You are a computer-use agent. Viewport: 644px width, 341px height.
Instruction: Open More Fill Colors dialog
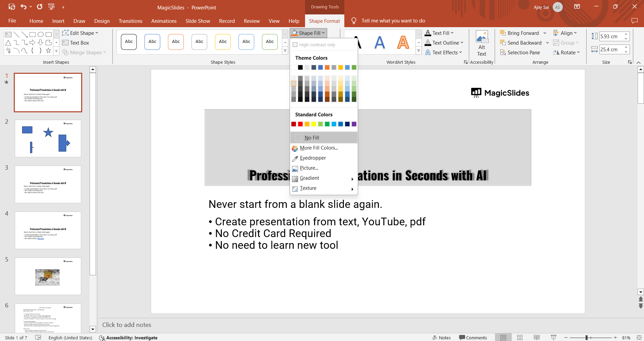(x=324, y=148)
